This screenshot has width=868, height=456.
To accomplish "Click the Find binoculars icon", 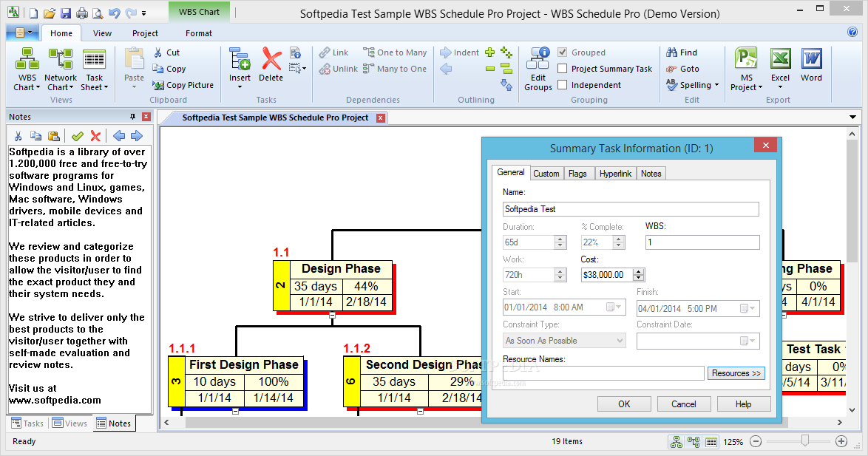I will 671,52.
